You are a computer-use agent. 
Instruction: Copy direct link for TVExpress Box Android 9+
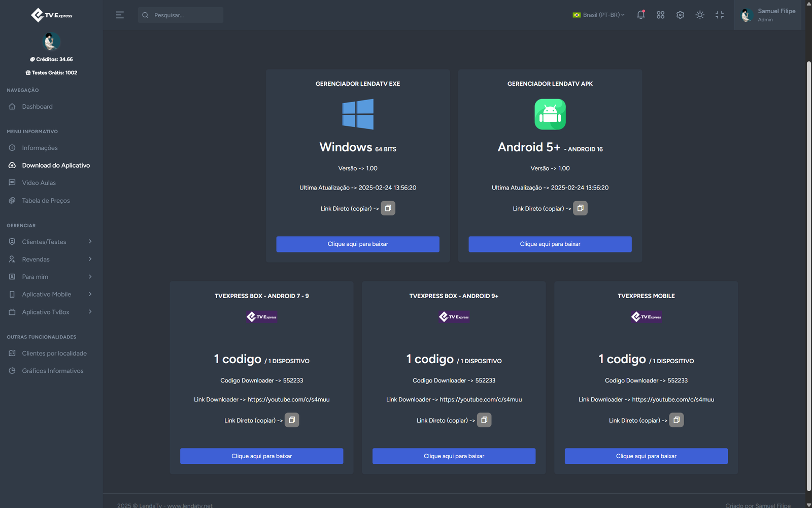pyautogui.click(x=484, y=420)
